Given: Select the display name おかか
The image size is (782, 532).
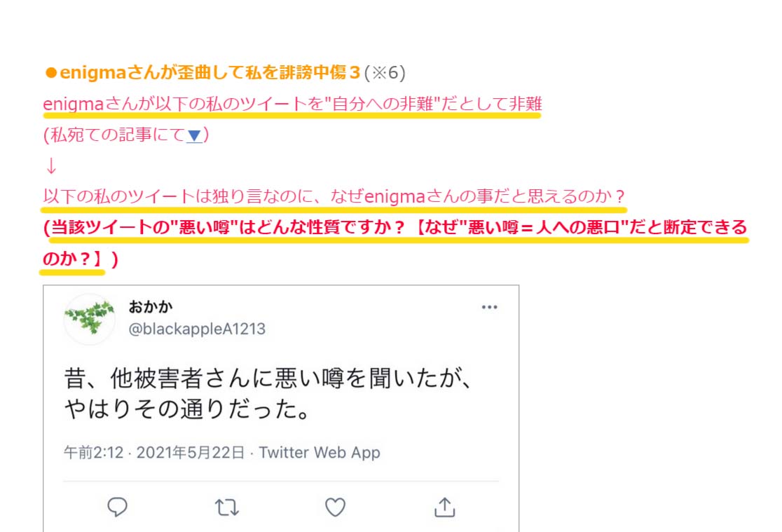Looking at the screenshot, I should coord(151,306).
